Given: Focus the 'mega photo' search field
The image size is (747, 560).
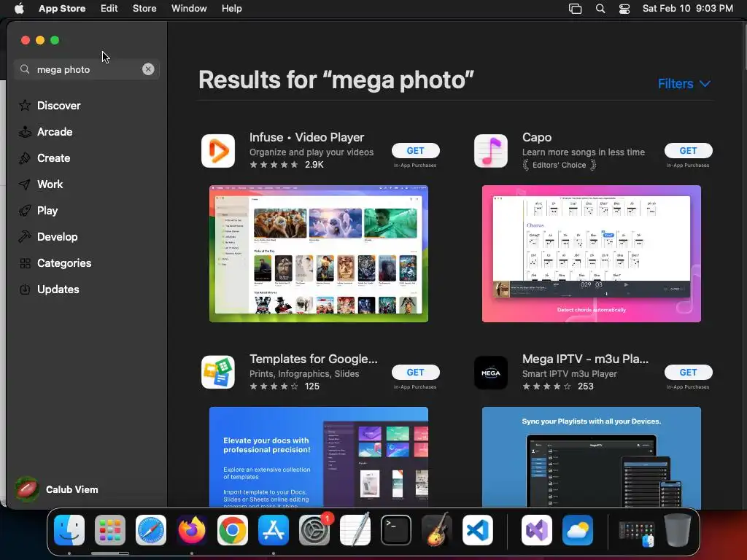Looking at the screenshot, I should [x=87, y=69].
